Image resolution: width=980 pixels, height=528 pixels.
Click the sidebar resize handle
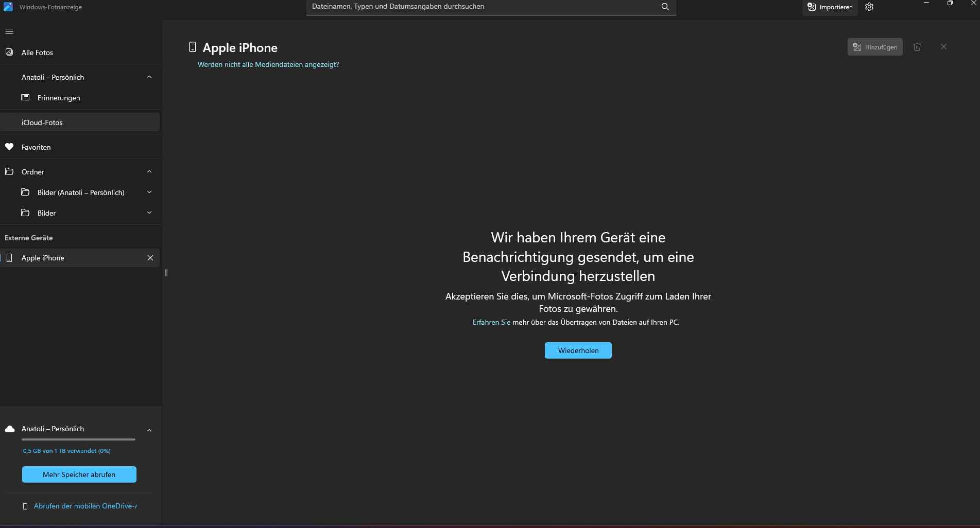point(166,273)
